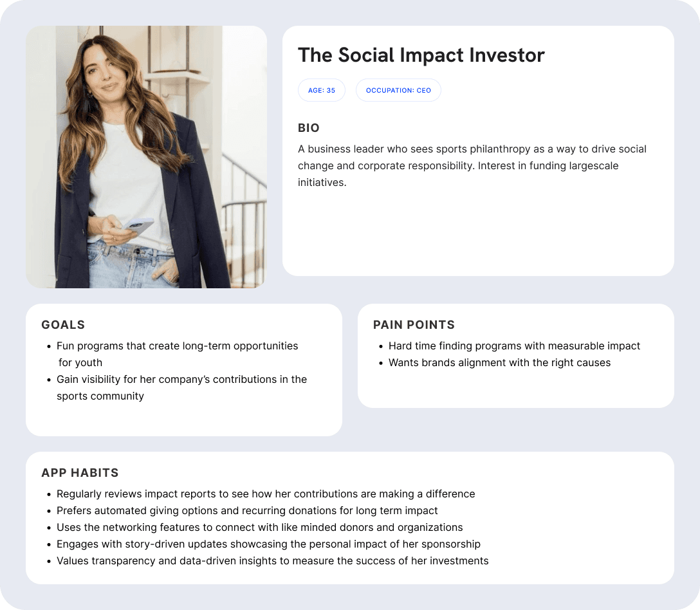Click the bio paragraph about sports philanthropy

(472, 165)
